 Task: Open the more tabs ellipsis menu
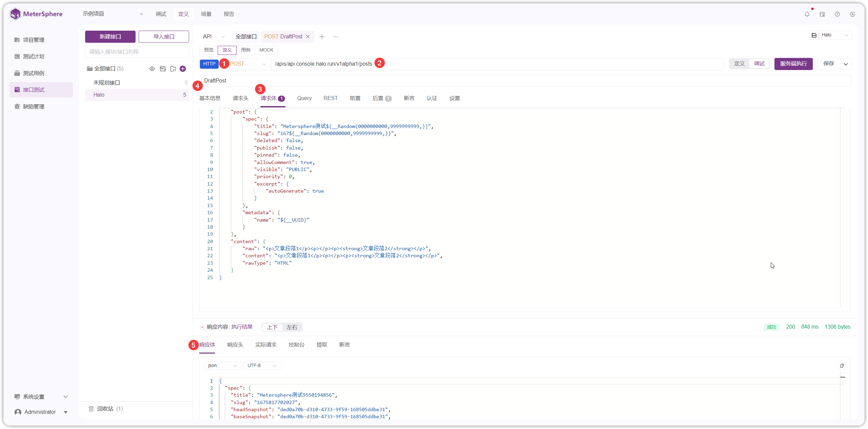(336, 36)
